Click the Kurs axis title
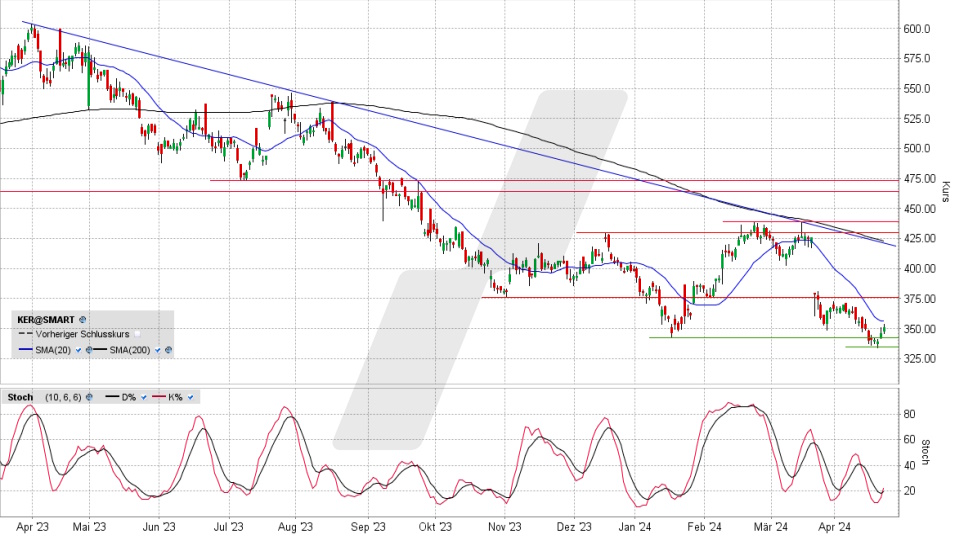 945,192
